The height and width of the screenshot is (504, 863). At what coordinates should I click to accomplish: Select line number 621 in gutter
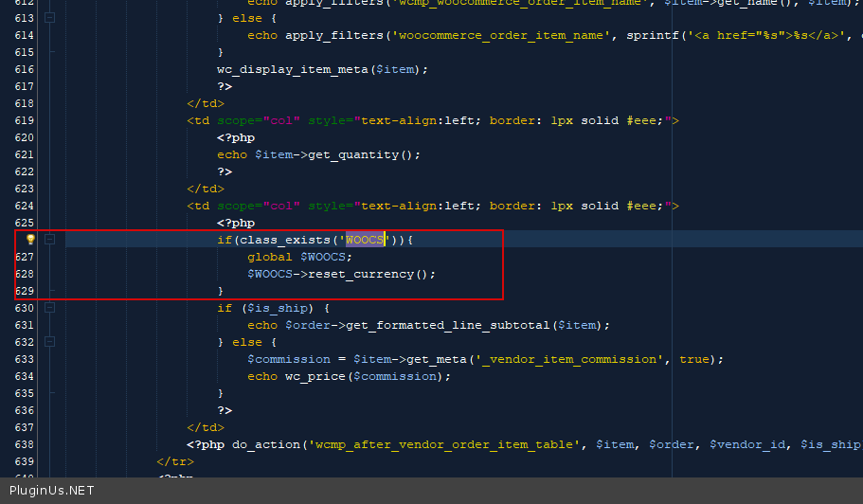pos(25,154)
